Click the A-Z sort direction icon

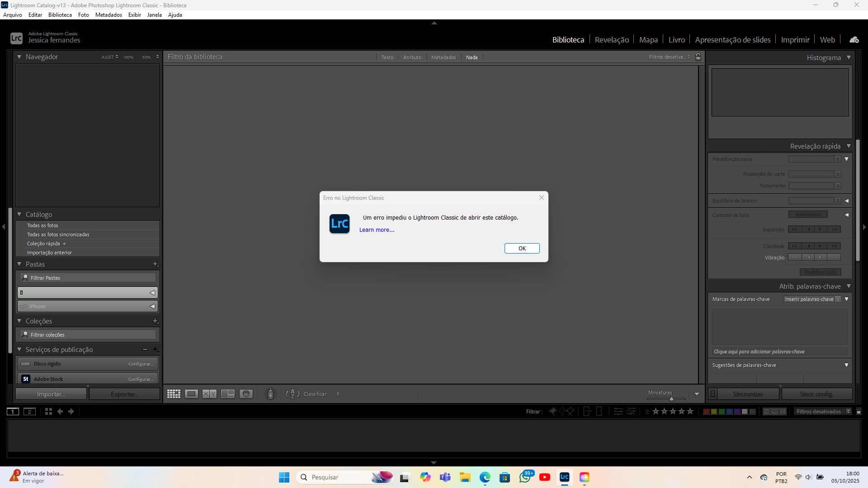[x=292, y=394]
